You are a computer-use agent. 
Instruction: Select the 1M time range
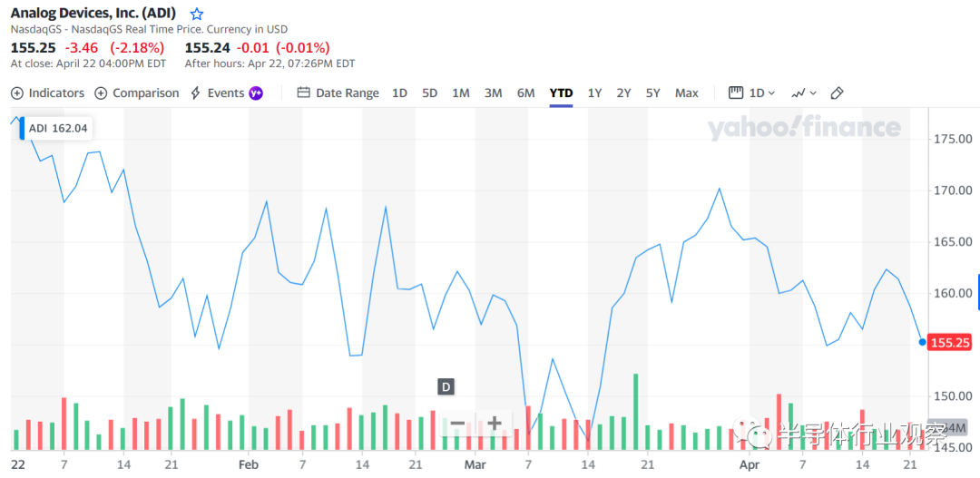(x=461, y=93)
